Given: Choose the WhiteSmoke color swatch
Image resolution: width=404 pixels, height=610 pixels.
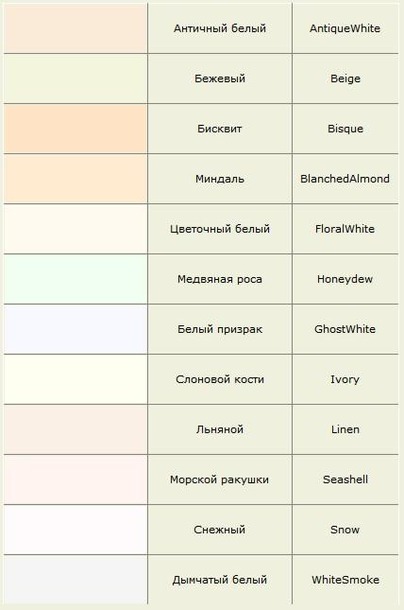Looking at the screenshot, I should click(76, 580).
